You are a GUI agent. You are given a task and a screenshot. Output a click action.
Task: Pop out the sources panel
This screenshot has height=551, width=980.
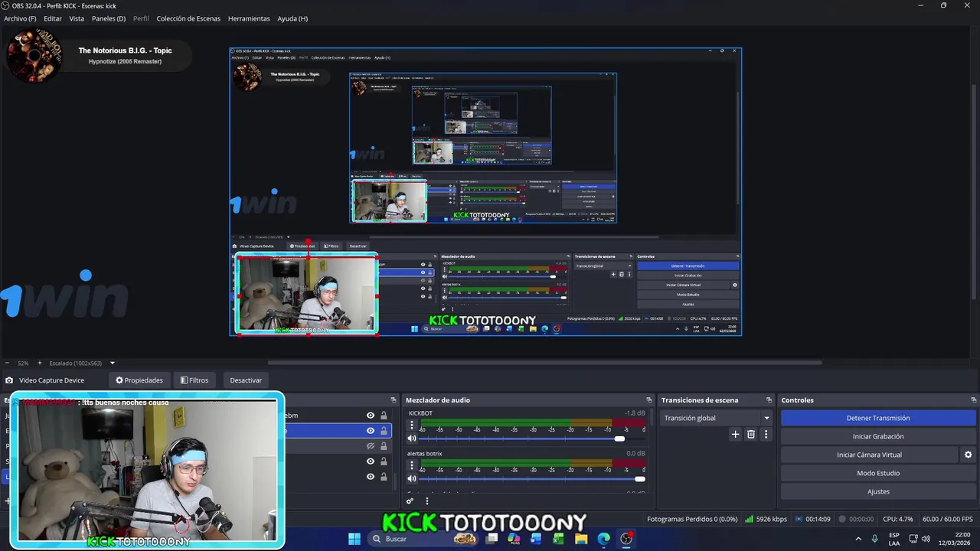coord(394,400)
